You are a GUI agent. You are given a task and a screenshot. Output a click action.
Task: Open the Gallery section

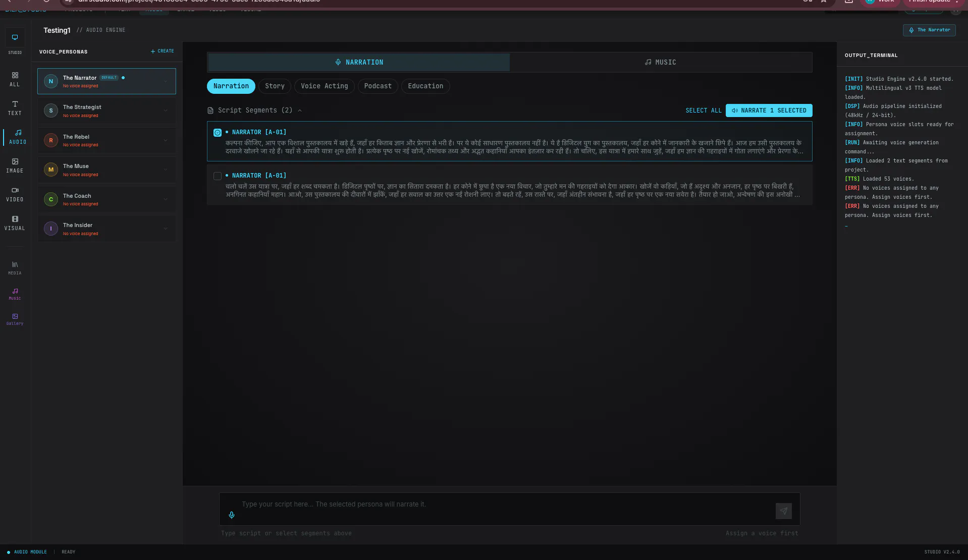(15, 319)
